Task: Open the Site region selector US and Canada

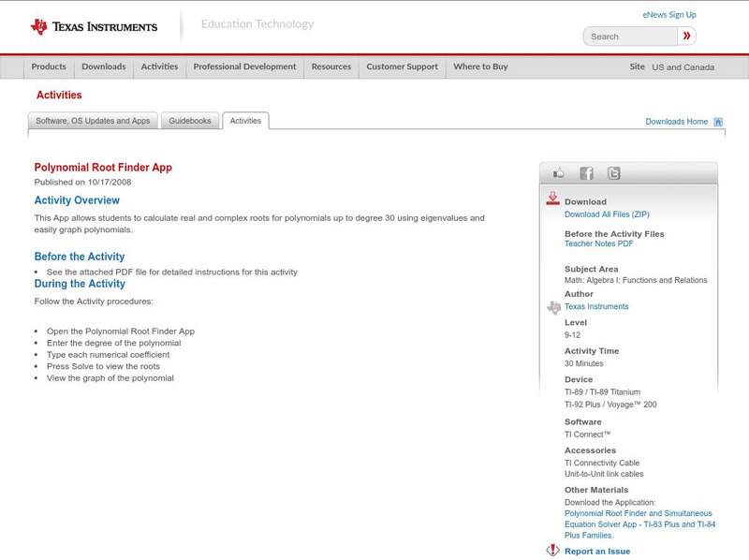Action: click(x=683, y=67)
